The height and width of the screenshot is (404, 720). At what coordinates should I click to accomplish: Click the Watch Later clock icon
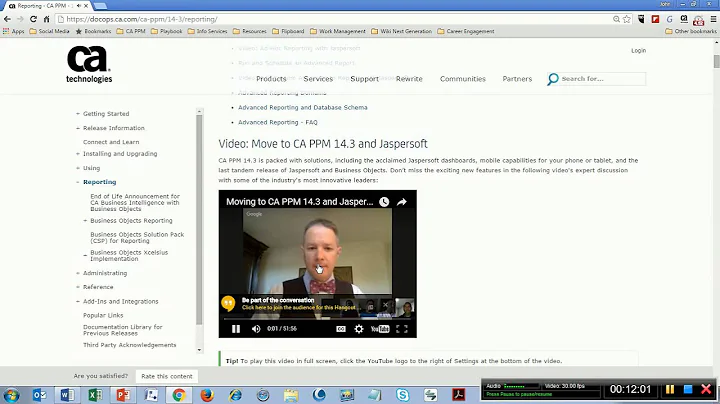384,202
